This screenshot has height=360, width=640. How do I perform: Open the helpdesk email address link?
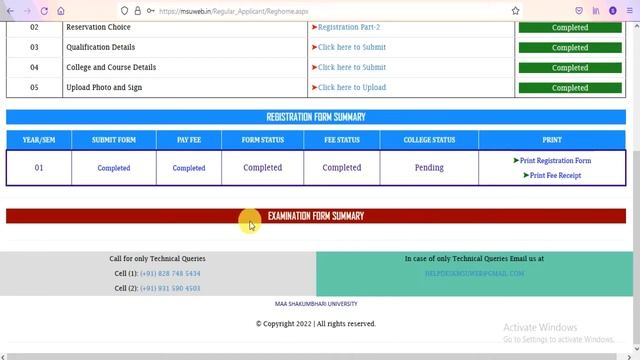click(x=474, y=273)
